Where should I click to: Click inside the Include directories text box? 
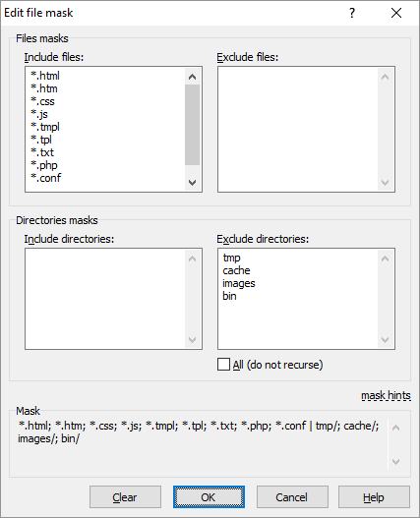[105, 299]
